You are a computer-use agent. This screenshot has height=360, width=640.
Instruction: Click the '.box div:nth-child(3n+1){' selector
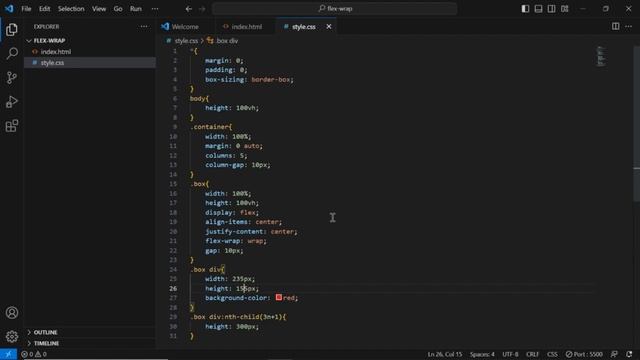click(x=238, y=317)
